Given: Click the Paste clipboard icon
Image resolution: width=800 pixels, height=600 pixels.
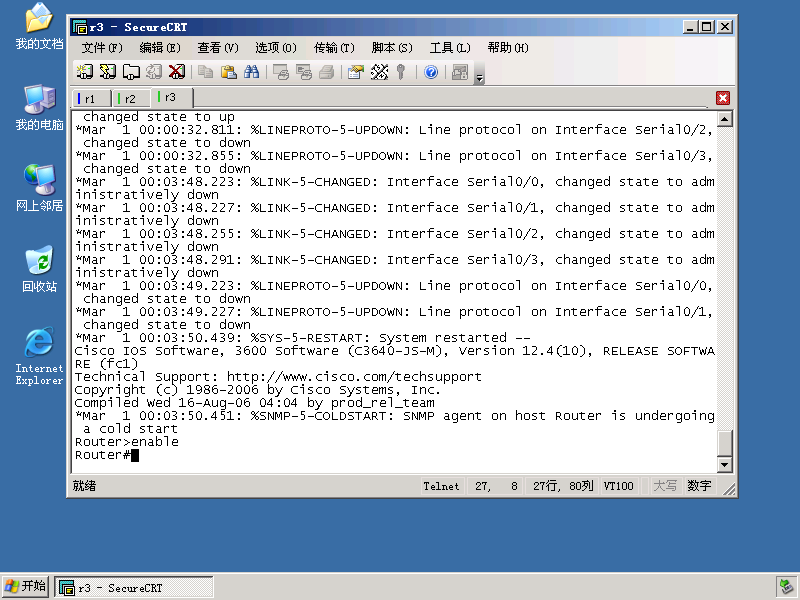Looking at the screenshot, I should [229, 72].
